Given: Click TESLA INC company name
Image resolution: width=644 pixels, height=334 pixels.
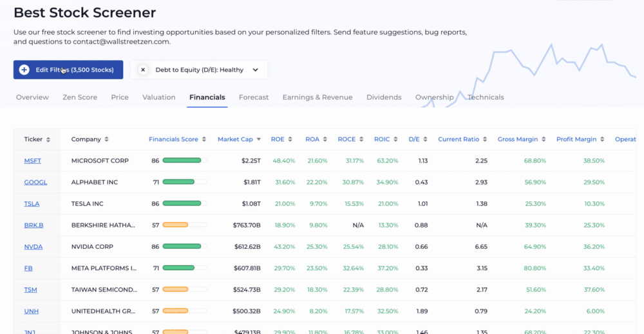Looking at the screenshot, I should click(x=88, y=204).
